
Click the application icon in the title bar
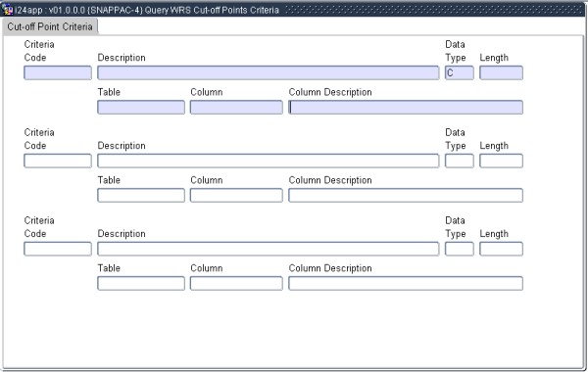[x=7, y=10]
